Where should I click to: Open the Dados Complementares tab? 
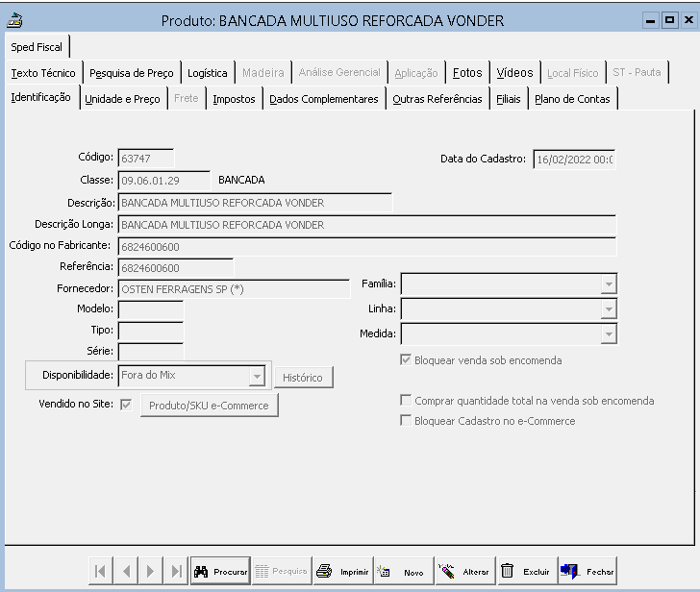pyautogui.click(x=324, y=99)
